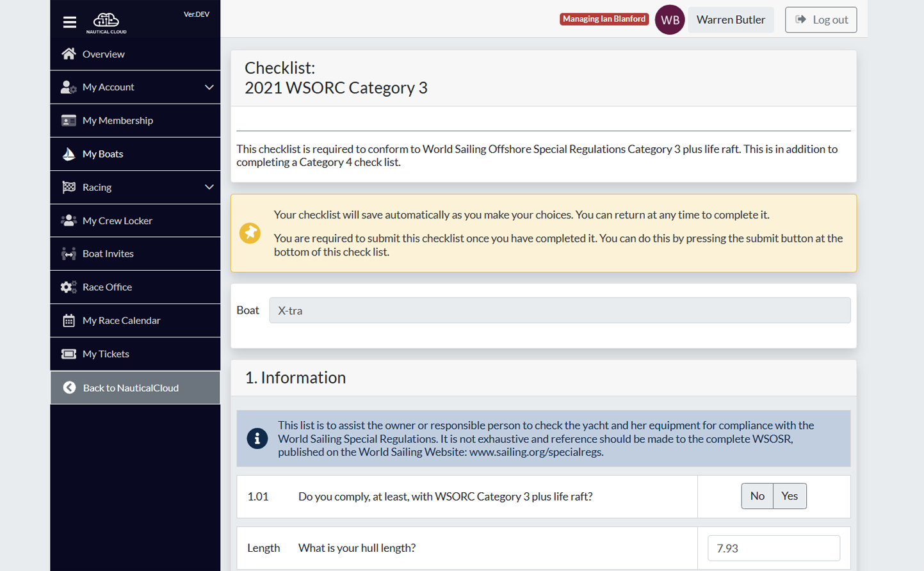This screenshot has width=924, height=571.
Task: Click the Race Office gears icon
Action: (x=69, y=287)
